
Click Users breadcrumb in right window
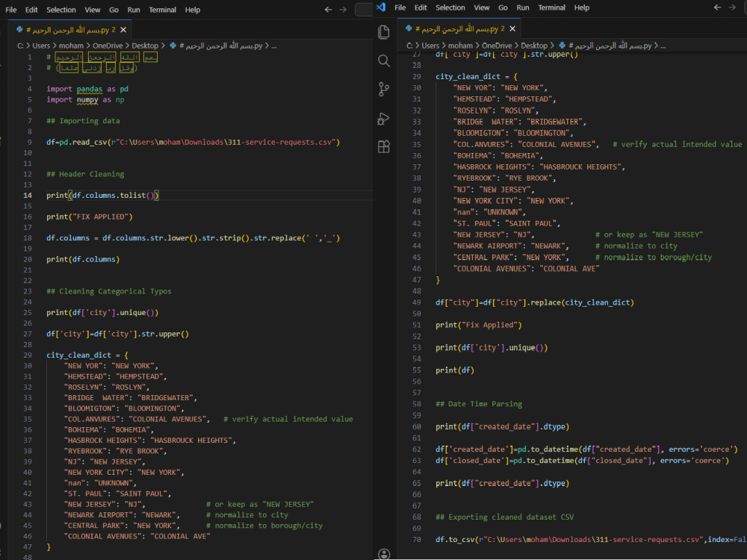click(x=430, y=46)
